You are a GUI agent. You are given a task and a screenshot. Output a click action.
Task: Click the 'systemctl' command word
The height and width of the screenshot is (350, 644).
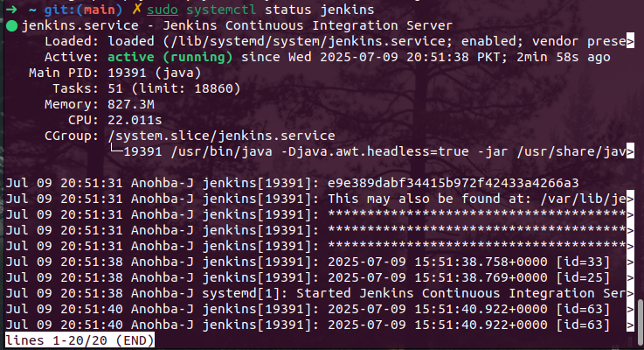221,10
